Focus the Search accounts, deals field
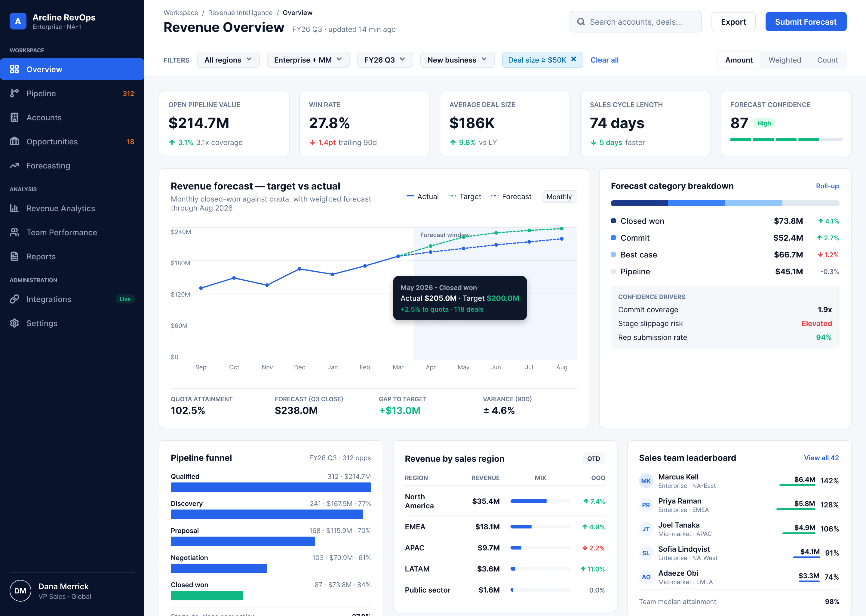Image resolution: width=866 pixels, height=616 pixels. (x=635, y=22)
